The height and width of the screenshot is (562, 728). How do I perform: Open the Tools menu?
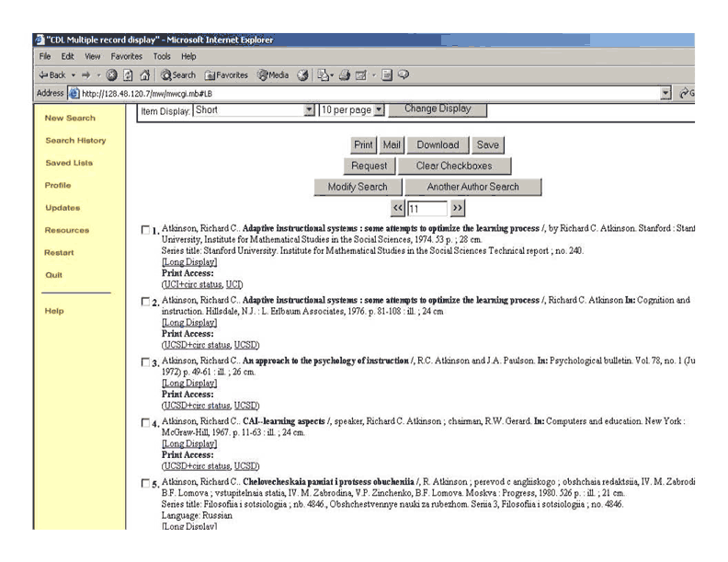[x=162, y=56]
